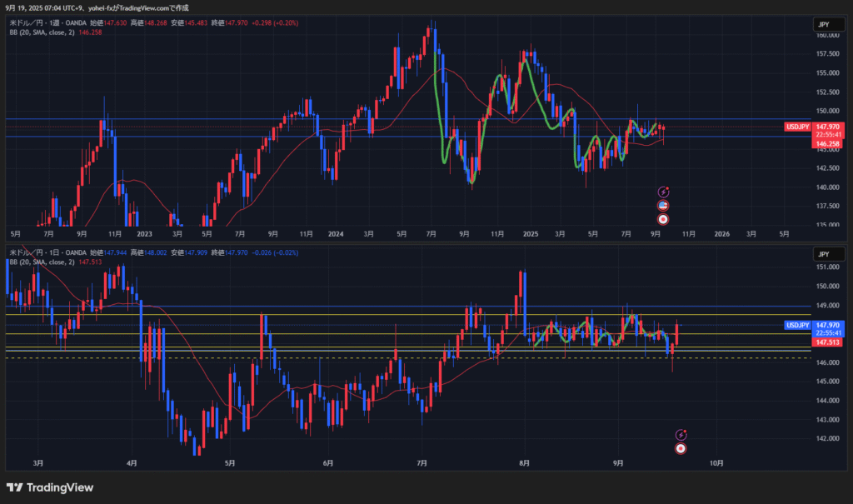853x504 pixels.
Task: Click the 151.000 level on the daily price scale
Action: pyautogui.click(x=828, y=267)
